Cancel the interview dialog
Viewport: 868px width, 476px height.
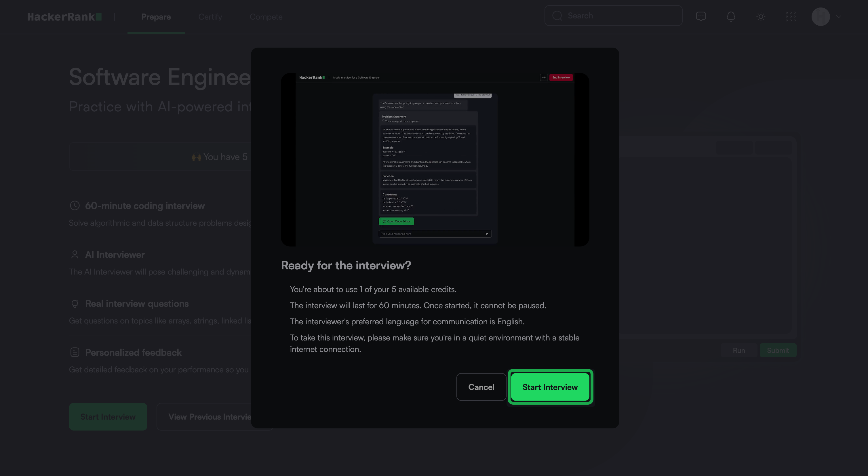[481, 387]
